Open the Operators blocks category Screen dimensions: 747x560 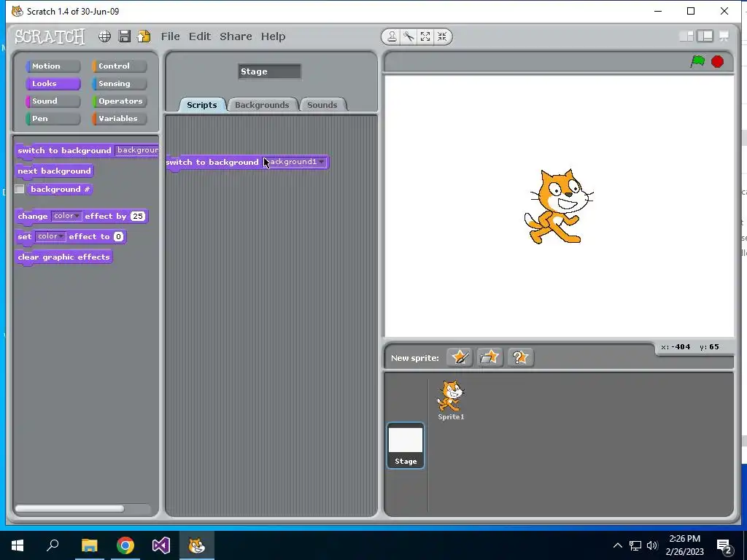(119, 101)
